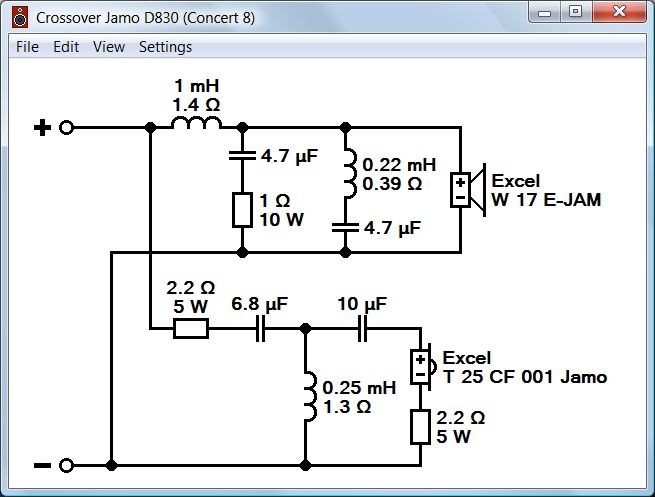
Task: Select the 0.25 mH inductor symbol
Action: coord(310,397)
